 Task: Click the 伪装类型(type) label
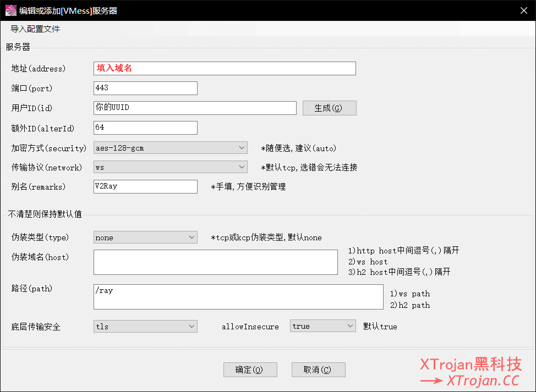[x=40, y=238]
